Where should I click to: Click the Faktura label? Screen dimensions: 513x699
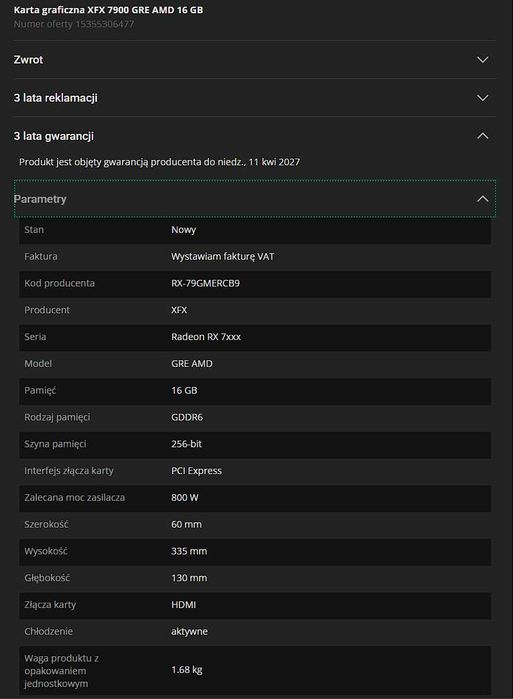[x=41, y=256]
